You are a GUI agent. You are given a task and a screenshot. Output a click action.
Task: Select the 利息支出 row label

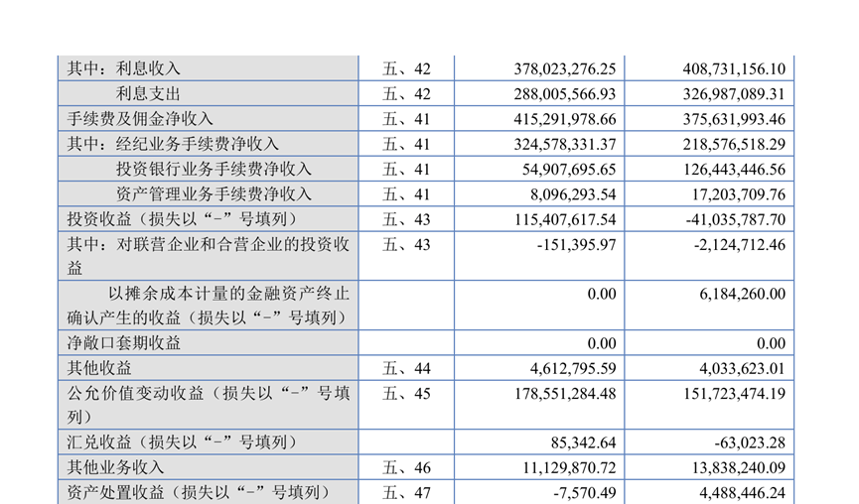[x=148, y=93]
